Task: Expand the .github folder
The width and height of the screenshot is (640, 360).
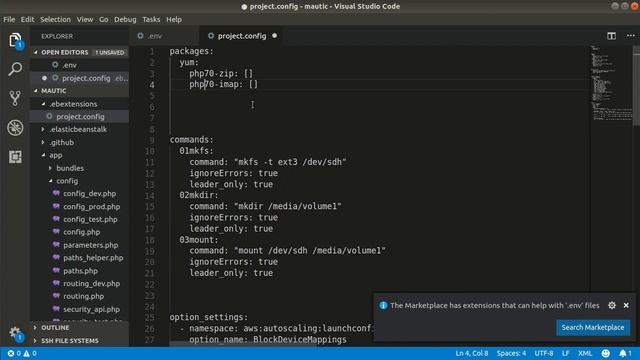Action: click(x=43, y=142)
